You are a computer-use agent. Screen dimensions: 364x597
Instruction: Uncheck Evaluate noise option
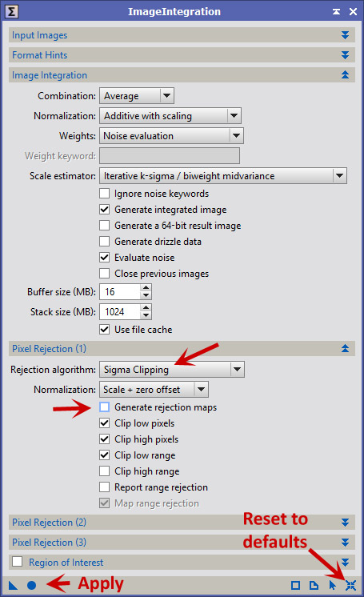pyautogui.click(x=104, y=258)
